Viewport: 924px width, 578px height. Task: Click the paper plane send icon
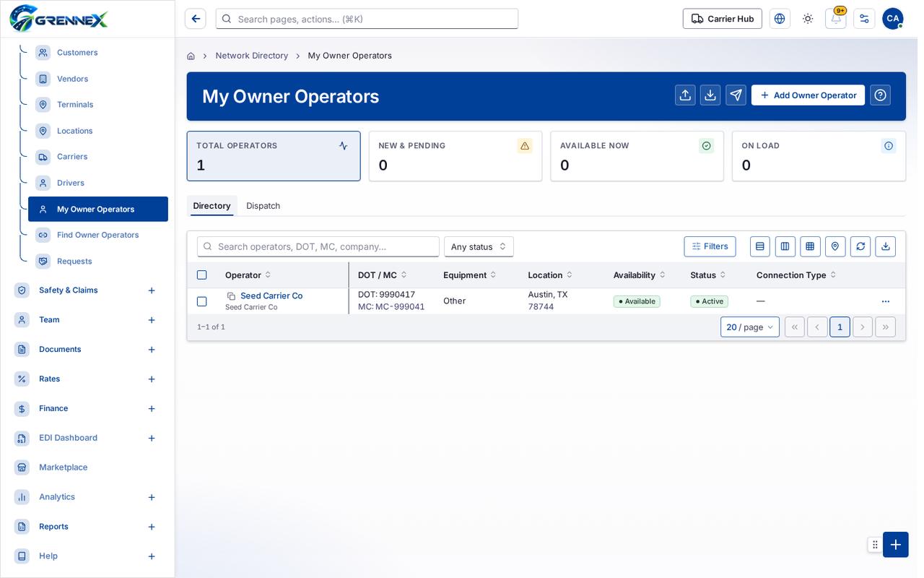(x=736, y=95)
